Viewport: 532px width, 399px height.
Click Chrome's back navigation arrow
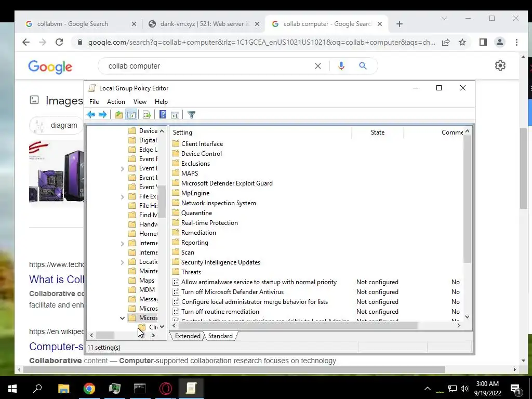click(26, 42)
